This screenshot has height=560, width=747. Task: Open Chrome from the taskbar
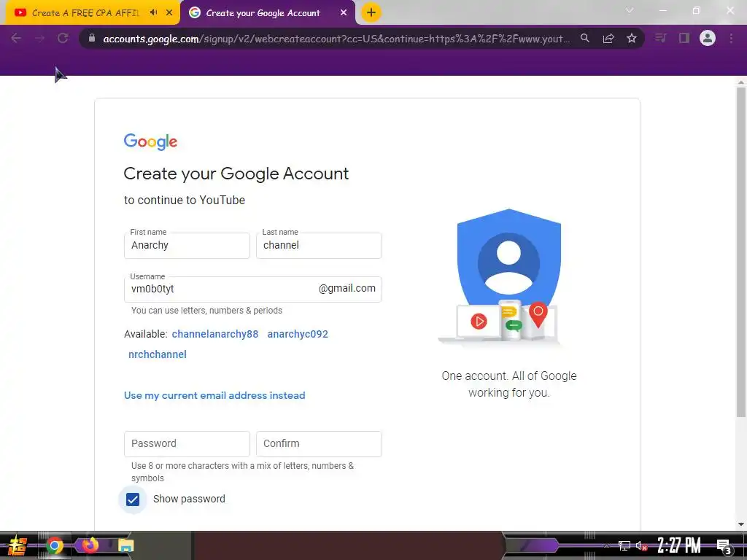[x=54, y=545]
